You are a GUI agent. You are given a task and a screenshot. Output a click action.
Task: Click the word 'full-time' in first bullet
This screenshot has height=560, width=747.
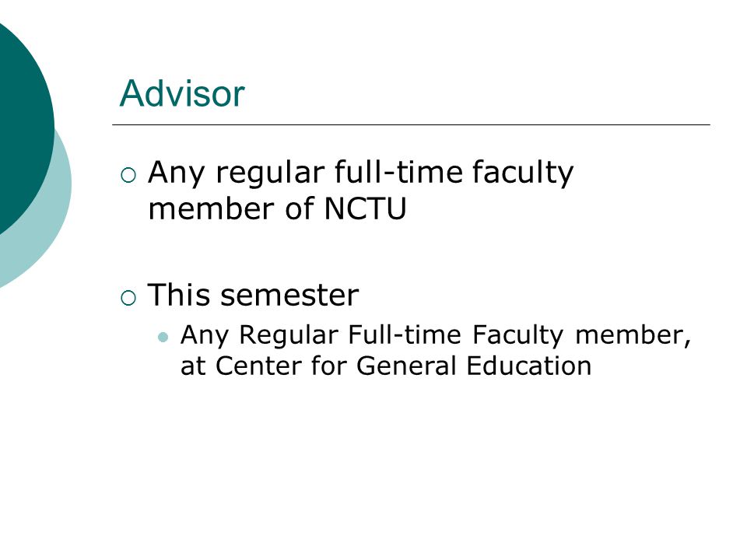point(398,172)
